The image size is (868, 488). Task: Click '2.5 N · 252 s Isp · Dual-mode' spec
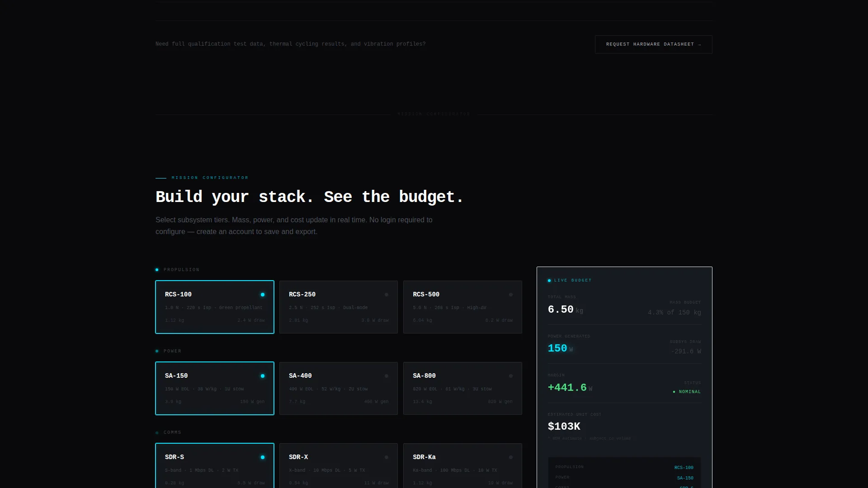click(x=328, y=308)
